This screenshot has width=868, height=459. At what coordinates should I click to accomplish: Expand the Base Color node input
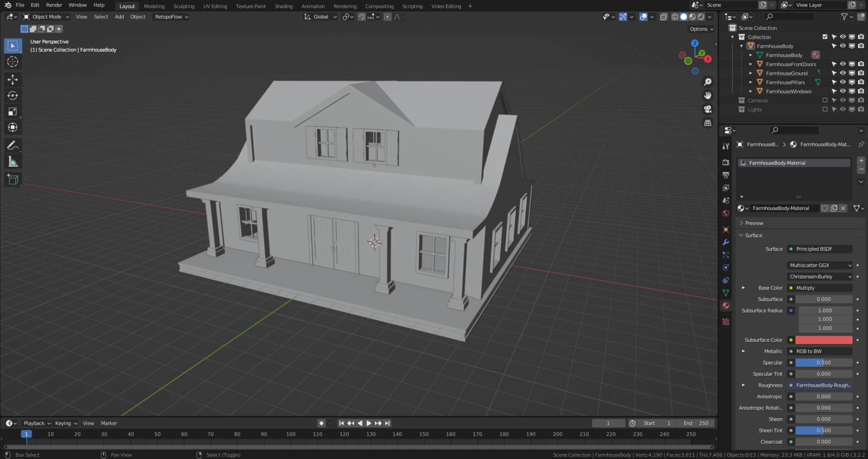tap(743, 288)
